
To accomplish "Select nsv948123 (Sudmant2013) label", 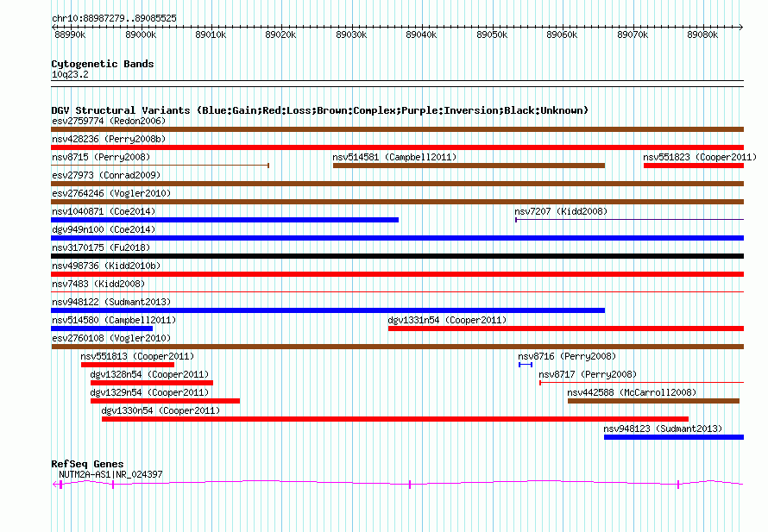I will pos(663,429).
